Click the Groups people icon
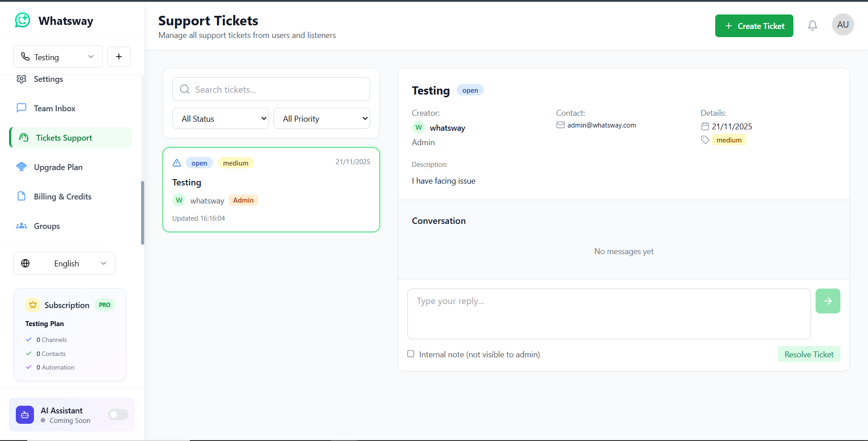868x441 pixels. click(x=21, y=226)
